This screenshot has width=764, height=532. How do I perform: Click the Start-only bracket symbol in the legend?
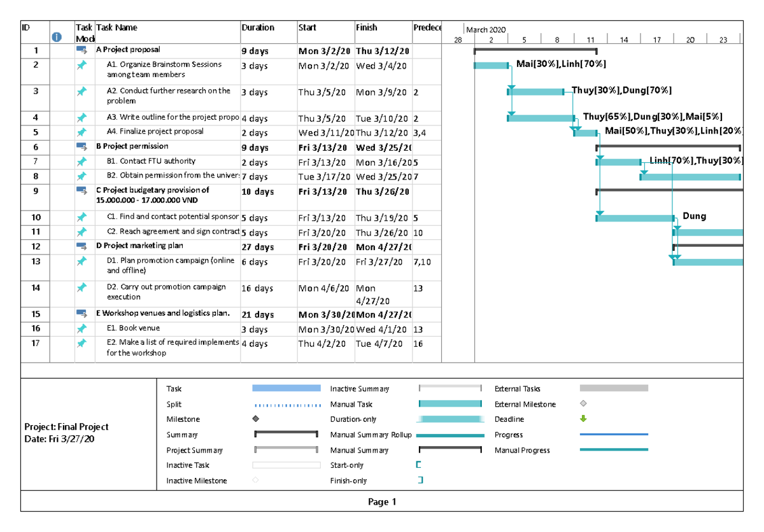click(418, 465)
